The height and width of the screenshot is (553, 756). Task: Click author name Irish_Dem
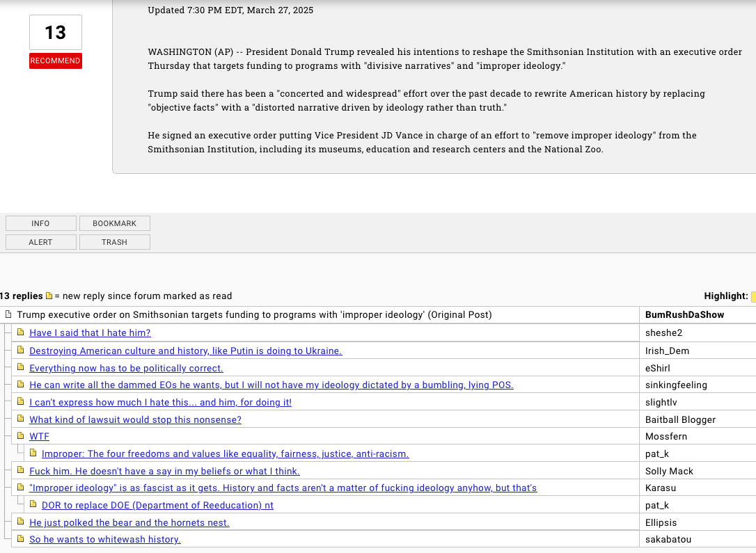(668, 351)
